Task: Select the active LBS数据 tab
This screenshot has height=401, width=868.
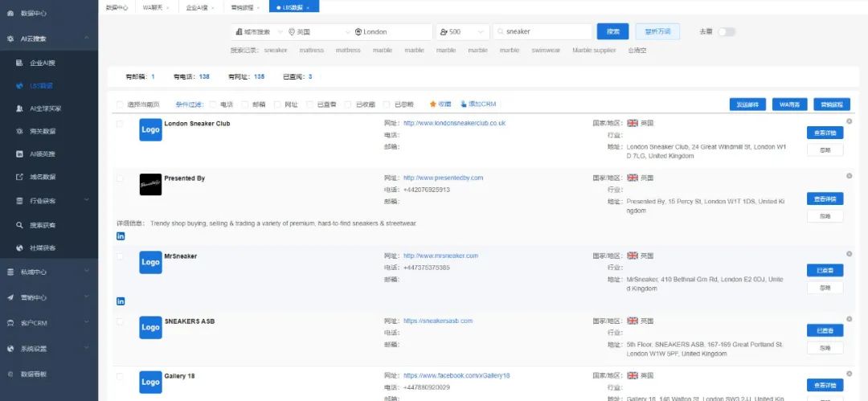Action: click(x=294, y=8)
